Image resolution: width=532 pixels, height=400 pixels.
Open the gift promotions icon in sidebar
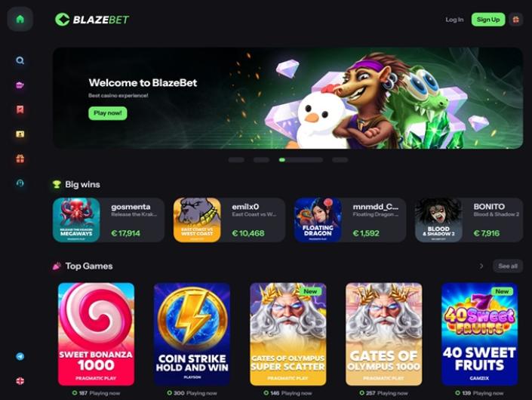click(x=20, y=158)
